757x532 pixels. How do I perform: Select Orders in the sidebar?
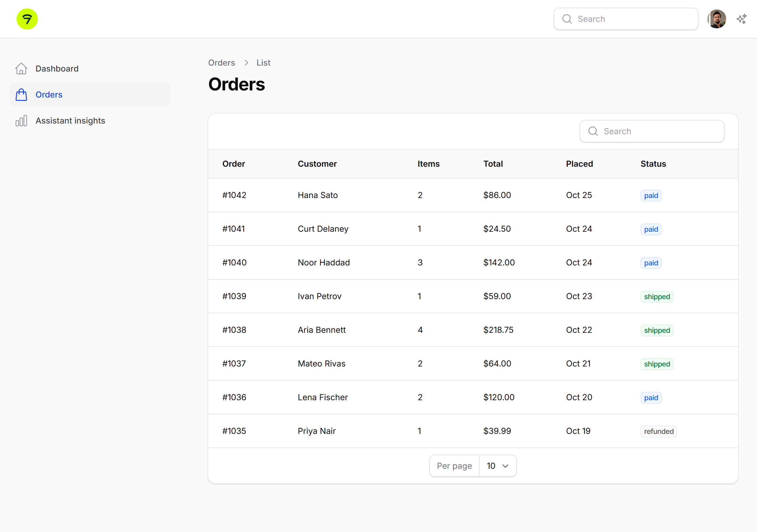click(90, 95)
